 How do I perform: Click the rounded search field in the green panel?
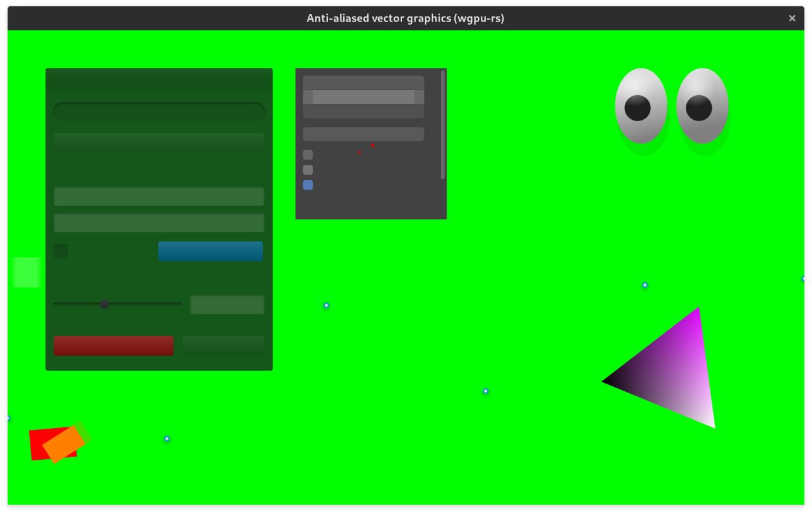tap(159, 112)
